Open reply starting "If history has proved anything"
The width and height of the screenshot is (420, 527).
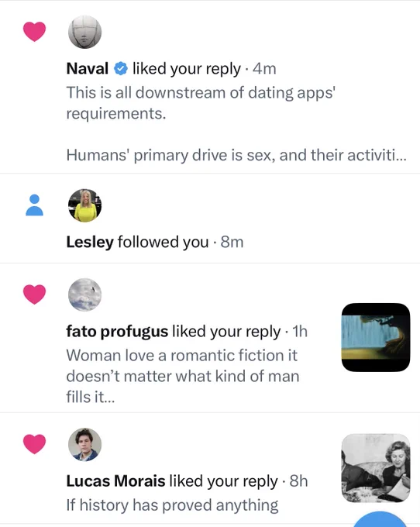click(172, 505)
